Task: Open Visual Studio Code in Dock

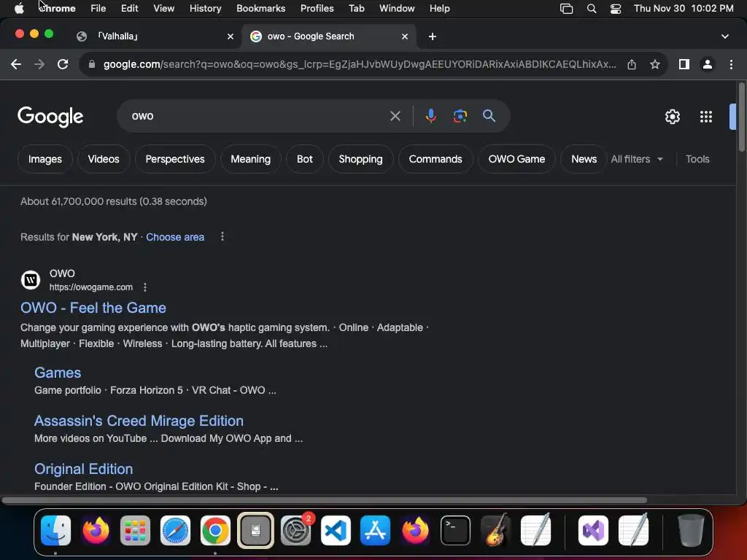Action: pyautogui.click(x=336, y=531)
